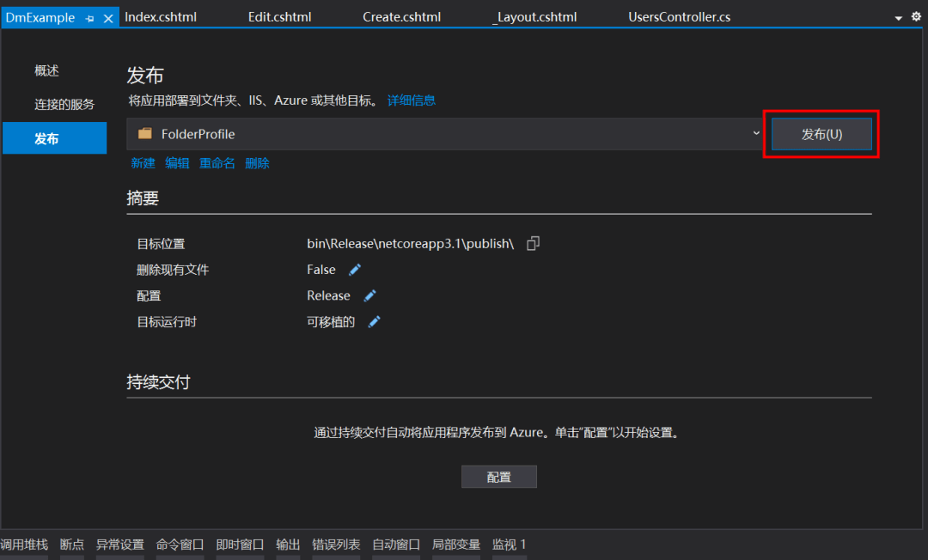Click the 新建 link to create a profile
Image resolution: width=928 pixels, height=560 pixels.
pyautogui.click(x=143, y=162)
